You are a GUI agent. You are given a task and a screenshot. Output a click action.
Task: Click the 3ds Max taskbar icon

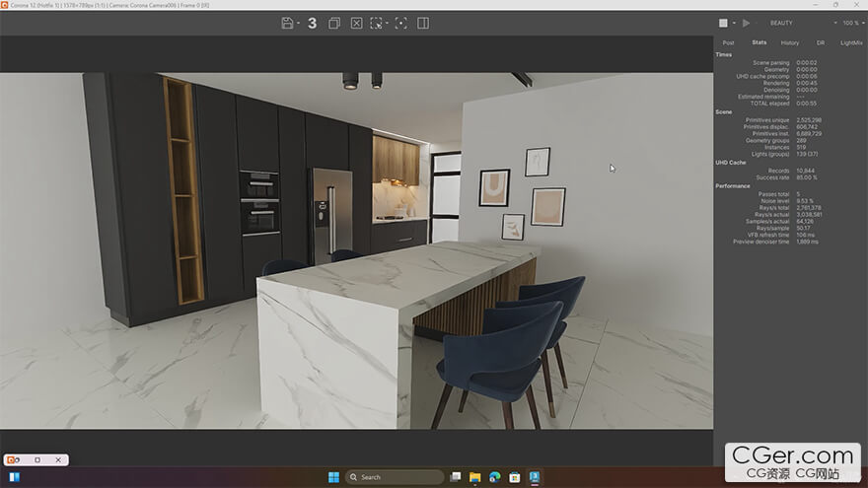pos(535,477)
